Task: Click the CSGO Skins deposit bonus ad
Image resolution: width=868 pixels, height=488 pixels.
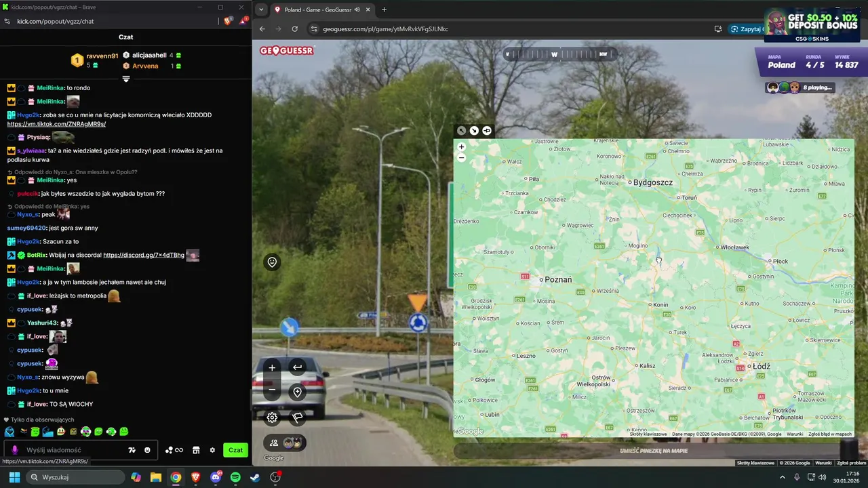Action: pyautogui.click(x=813, y=24)
